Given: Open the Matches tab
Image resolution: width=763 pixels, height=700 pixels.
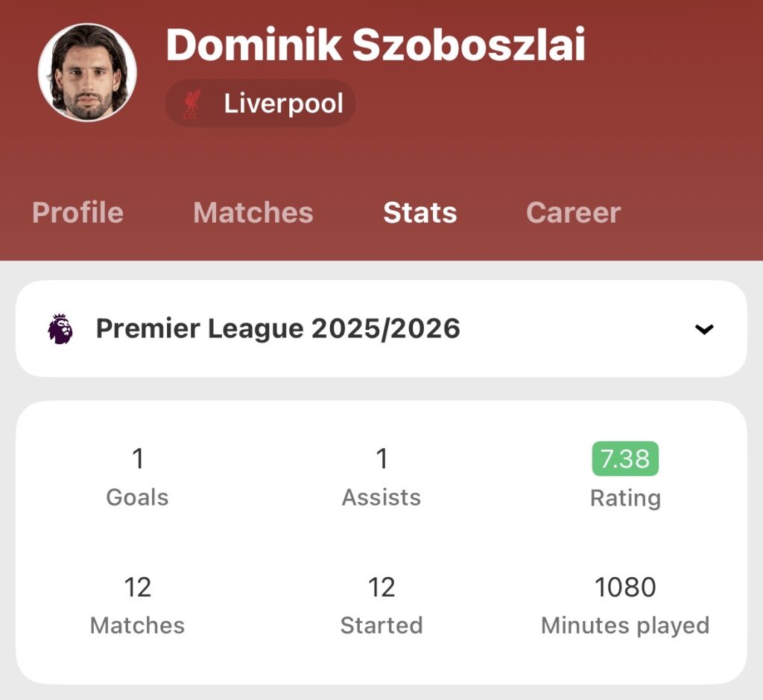Looking at the screenshot, I should click(x=253, y=213).
